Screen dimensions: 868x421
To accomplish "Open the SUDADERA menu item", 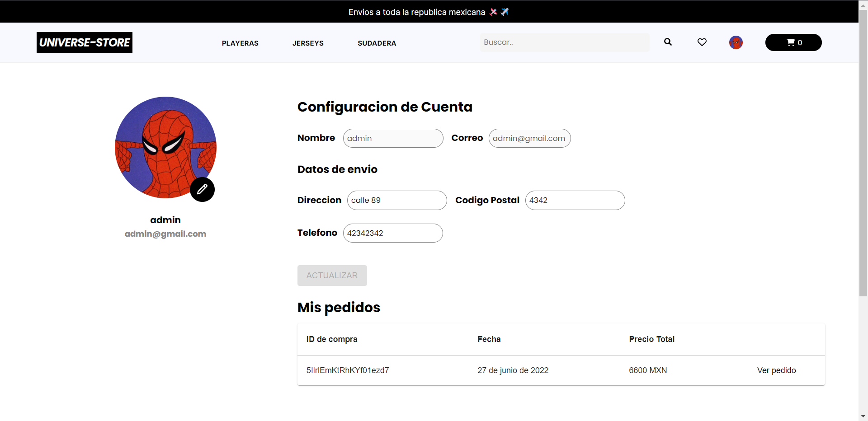I will click(x=377, y=43).
